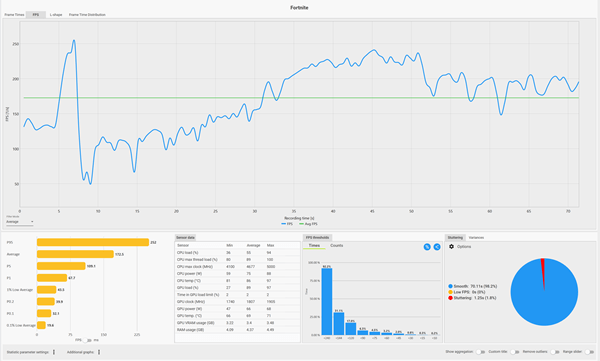Select the CPU load (%) row

pos(237,253)
